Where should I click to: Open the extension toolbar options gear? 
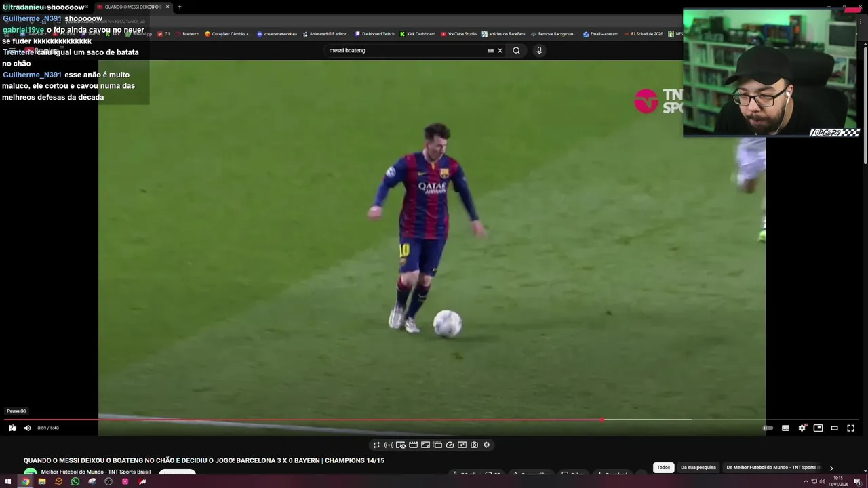coord(486,445)
